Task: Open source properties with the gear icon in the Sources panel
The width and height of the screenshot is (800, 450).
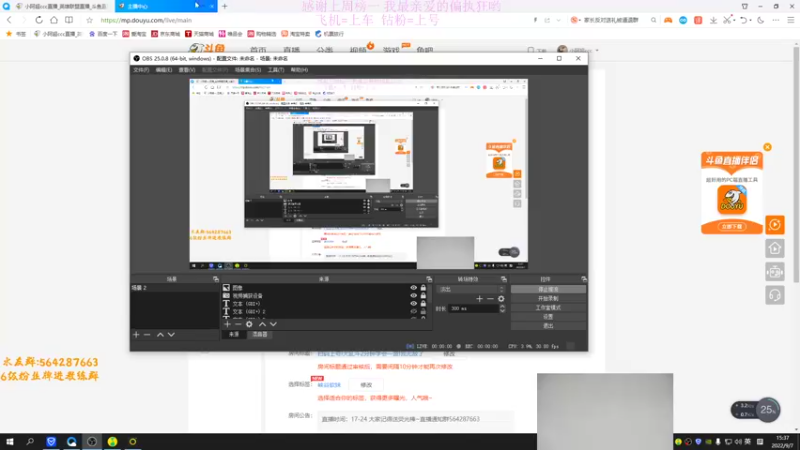Action: coord(249,324)
